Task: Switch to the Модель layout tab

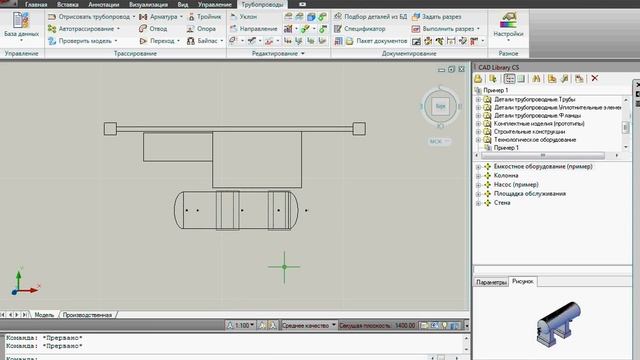Action: coord(44,315)
